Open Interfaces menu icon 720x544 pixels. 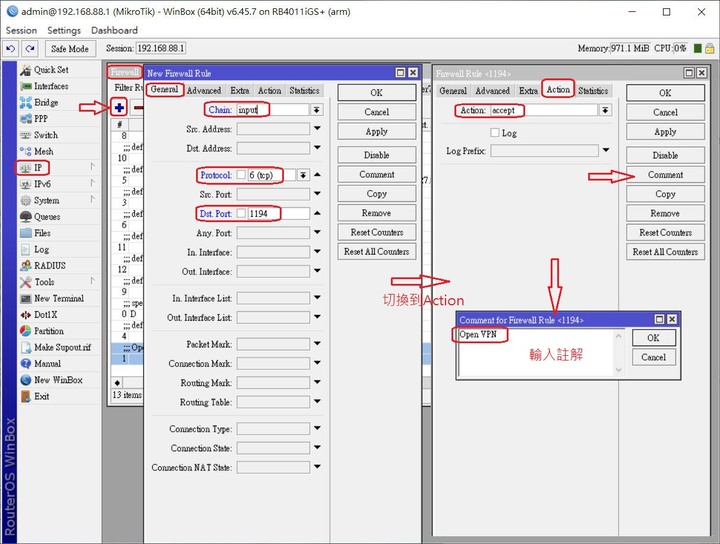pos(25,86)
